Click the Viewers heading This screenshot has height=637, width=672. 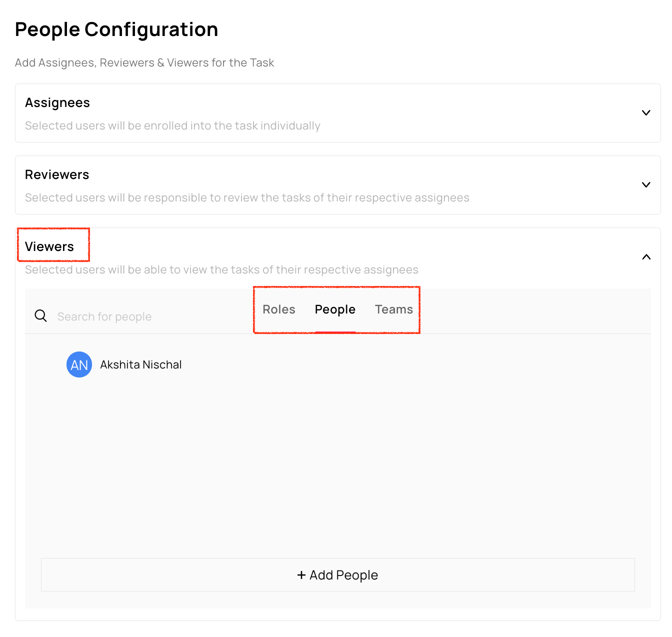[49, 246]
